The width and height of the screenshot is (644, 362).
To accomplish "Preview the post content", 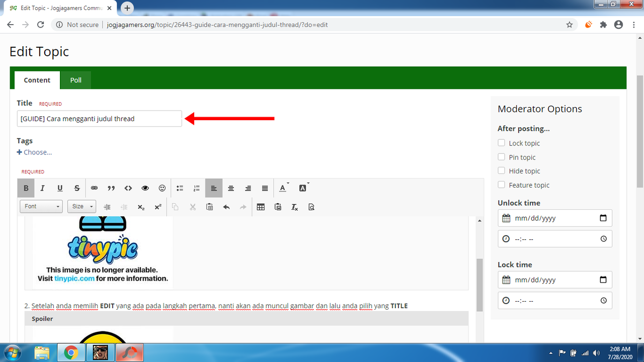I will tap(311, 207).
